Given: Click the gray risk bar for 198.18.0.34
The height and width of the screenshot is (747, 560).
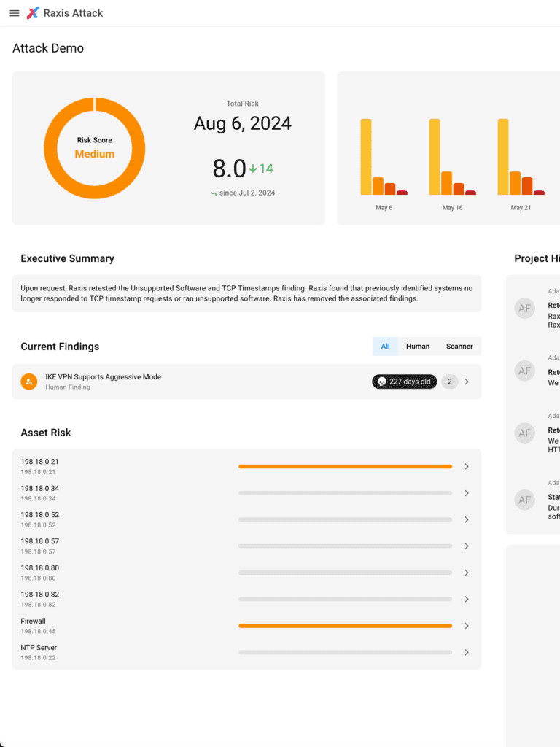Looking at the screenshot, I should pos(345,493).
